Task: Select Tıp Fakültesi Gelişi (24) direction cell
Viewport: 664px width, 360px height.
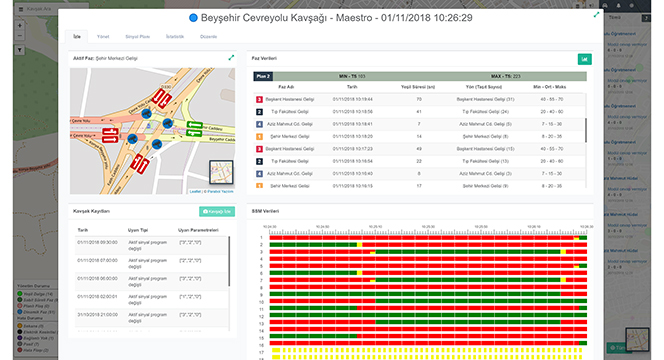Action: click(485, 112)
